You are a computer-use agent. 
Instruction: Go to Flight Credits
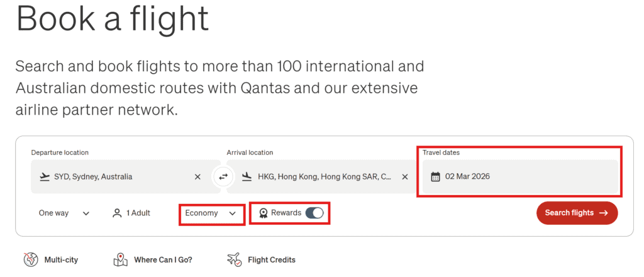[271, 259]
